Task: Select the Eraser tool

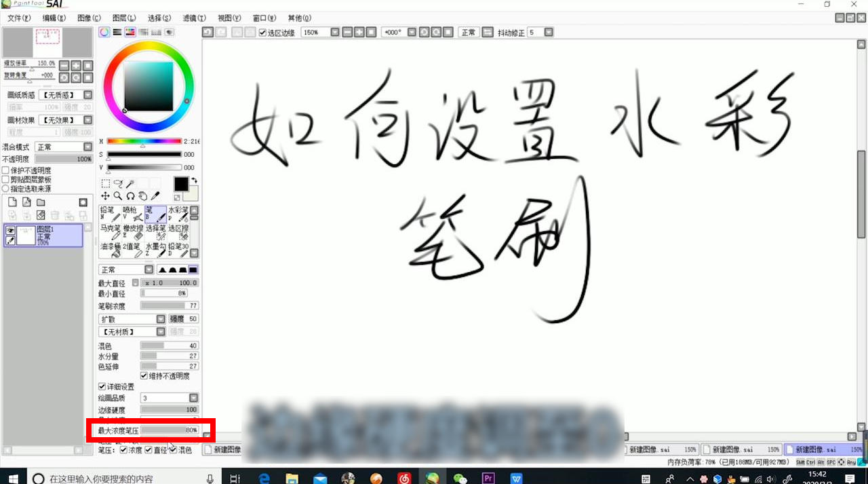Action: (x=133, y=231)
